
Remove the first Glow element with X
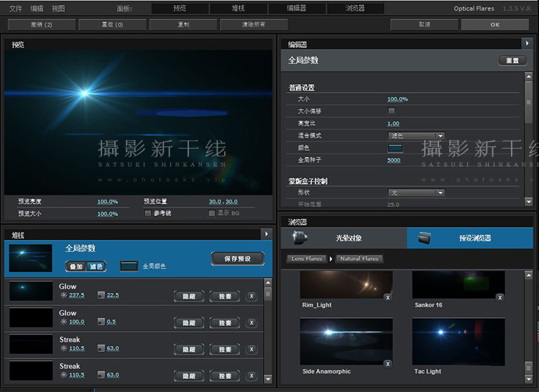[252, 297]
